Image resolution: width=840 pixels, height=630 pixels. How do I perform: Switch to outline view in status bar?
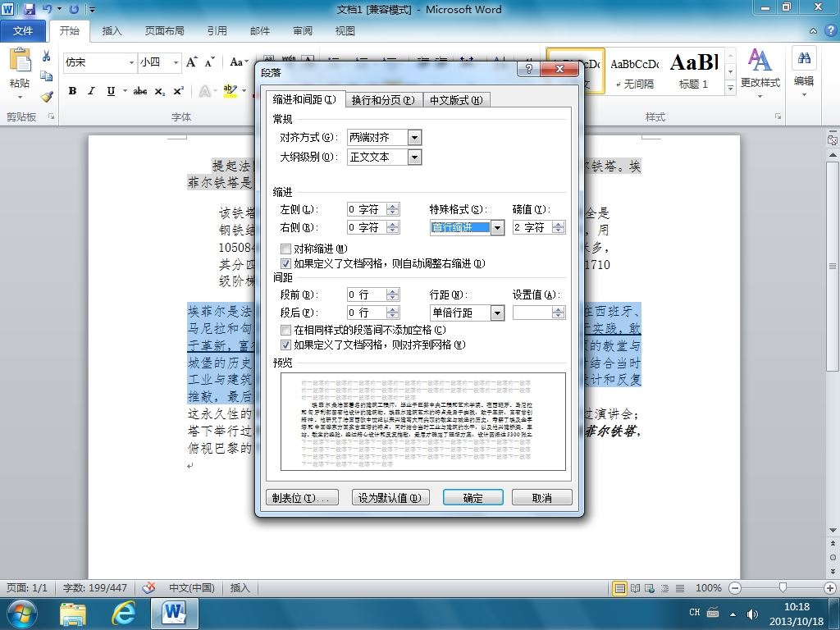(664, 588)
